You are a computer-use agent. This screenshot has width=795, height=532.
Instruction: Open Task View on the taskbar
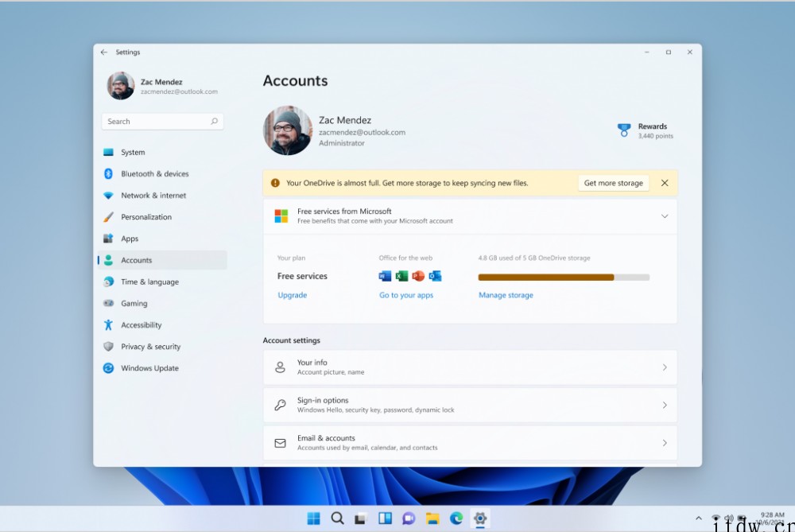point(360,518)
